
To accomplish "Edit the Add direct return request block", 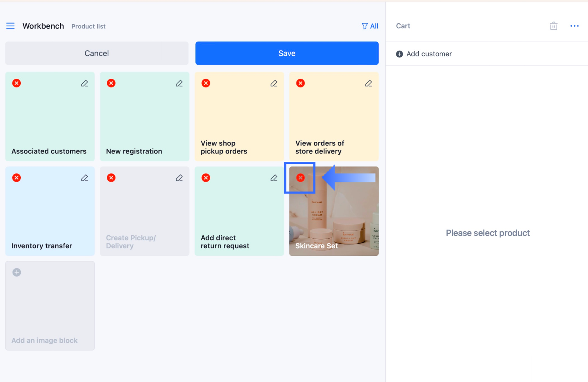I will point(274,178).
